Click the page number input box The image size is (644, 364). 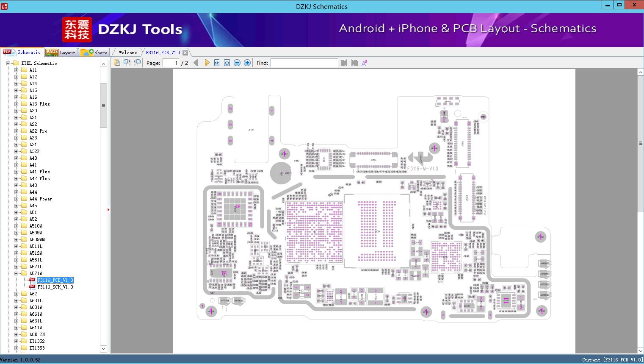[171, 63]
